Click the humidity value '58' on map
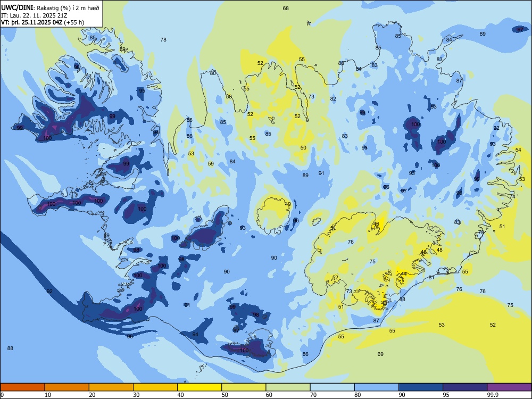This screenshot has height=399, width=532. (229, 96)
